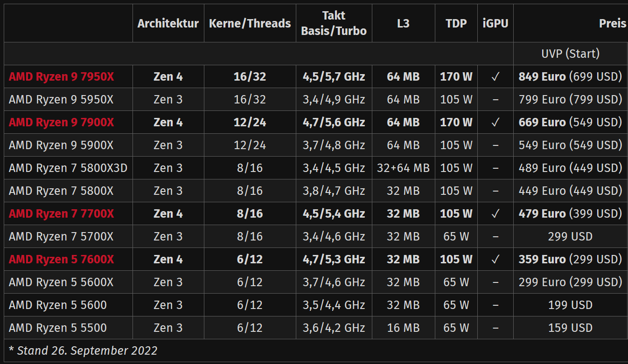Open the red AMD Ryzen 9 7950X link
The image size is (628, 364).
[x=61, y=76]
